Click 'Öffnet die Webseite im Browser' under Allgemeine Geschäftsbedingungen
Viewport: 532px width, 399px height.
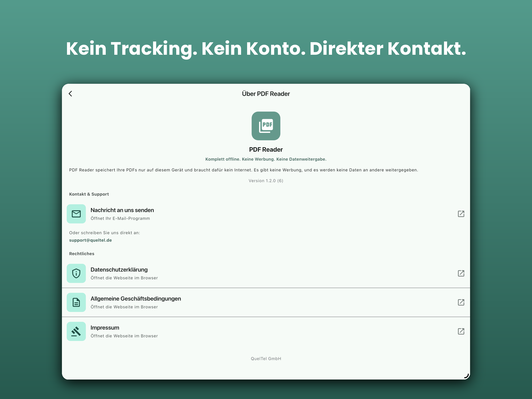coord(124,307)
